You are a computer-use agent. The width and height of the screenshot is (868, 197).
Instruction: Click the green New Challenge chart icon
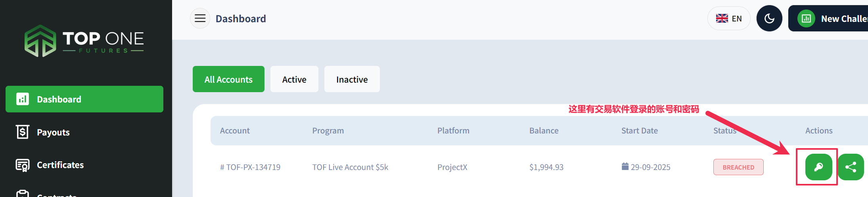(806, 18)
